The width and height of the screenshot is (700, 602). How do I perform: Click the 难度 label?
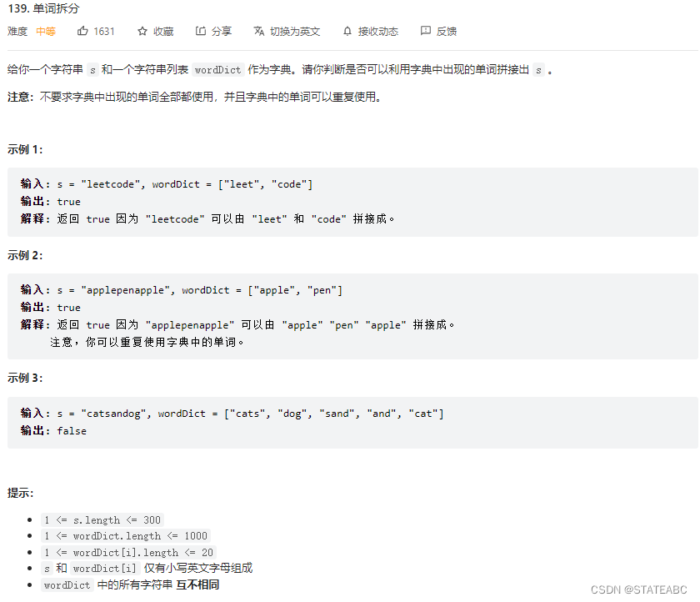pyautogui.click(x=17, y=31)
